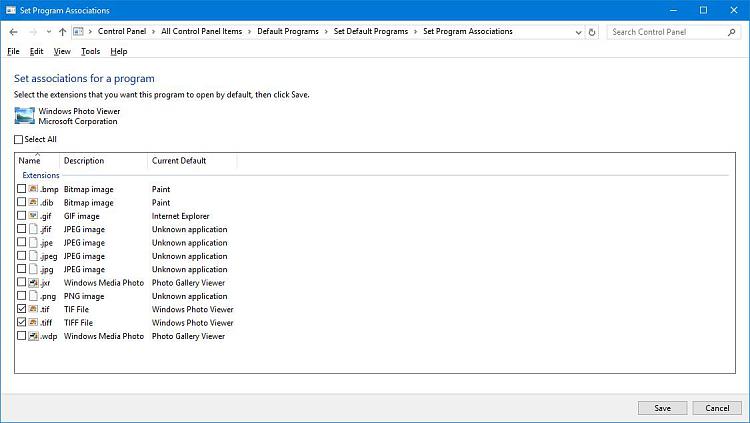Click the .bmp file type icon
This screenshot has height=423, width=750.
coord(33,189)
